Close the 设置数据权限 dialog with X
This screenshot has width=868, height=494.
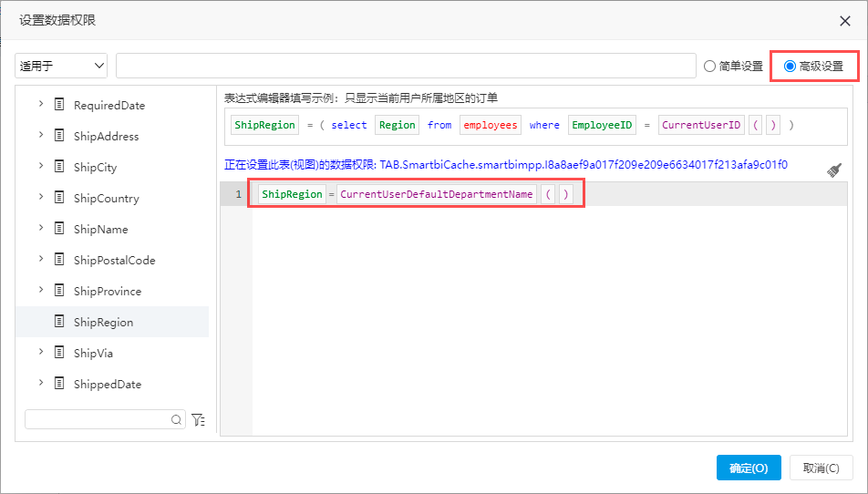point(844,21)
